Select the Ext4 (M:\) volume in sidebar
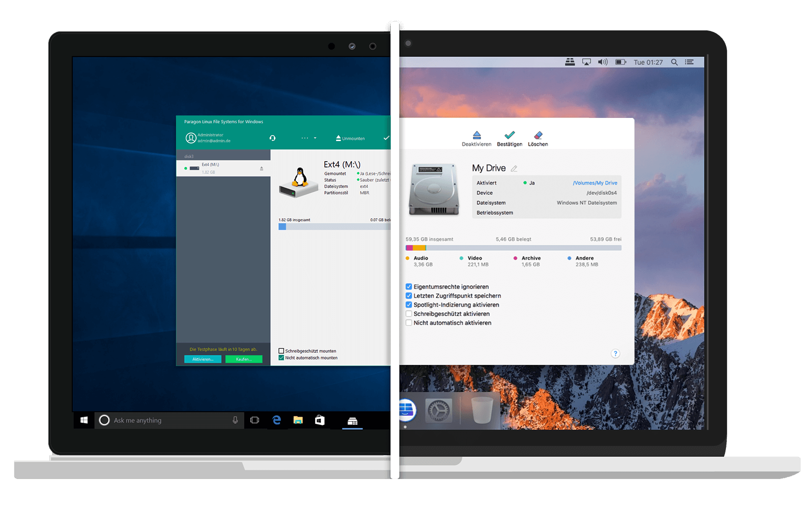 (x=223, y=168)
